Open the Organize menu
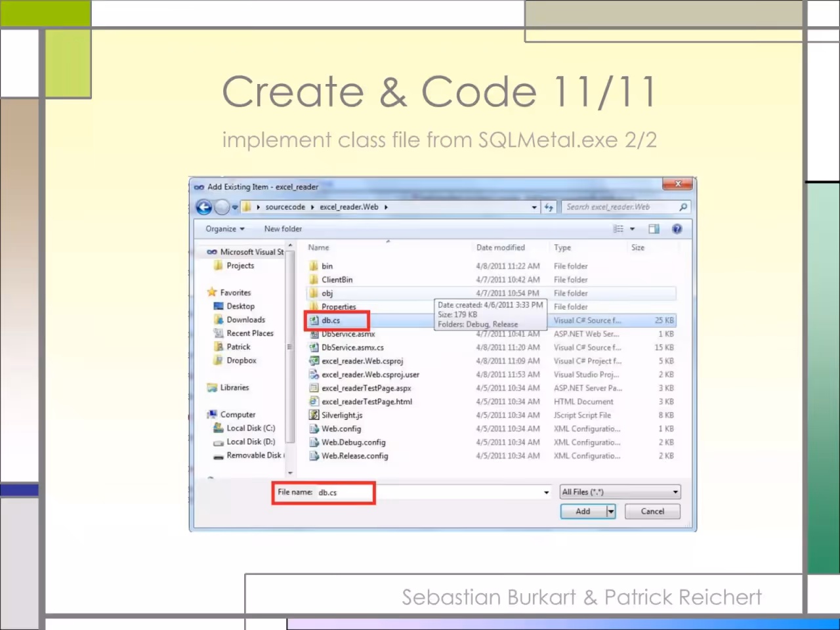This screenshot has height=630, width=840. [224, 229]
